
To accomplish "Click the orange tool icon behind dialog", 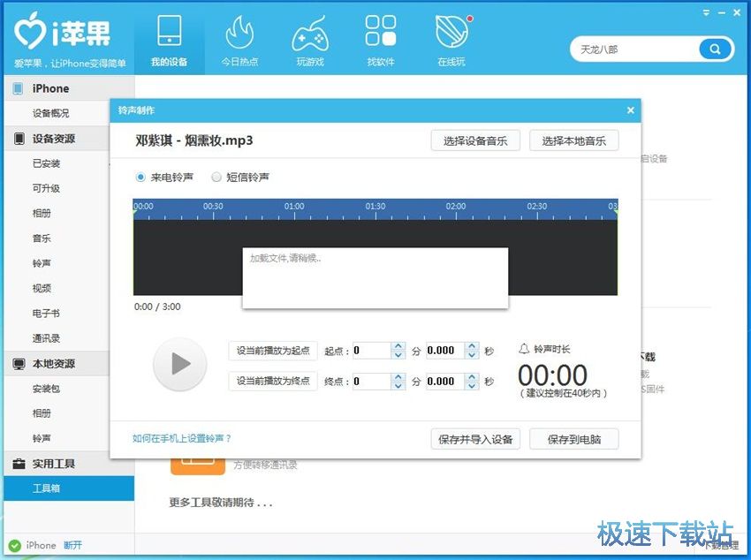I will coord(198,466).
